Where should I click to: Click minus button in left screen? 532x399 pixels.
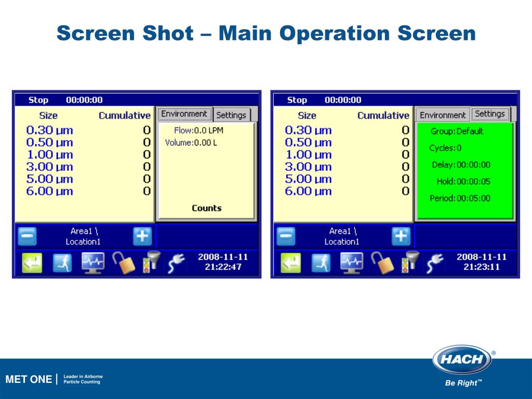click(x=27, y=236)
